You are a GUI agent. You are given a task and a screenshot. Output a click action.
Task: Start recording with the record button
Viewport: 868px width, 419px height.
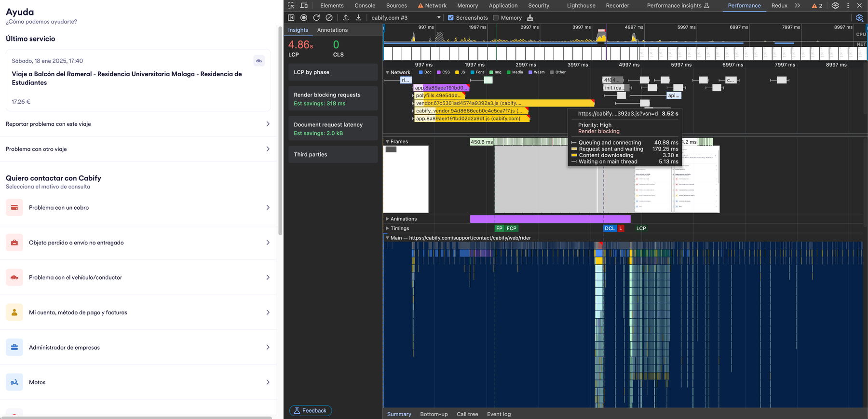coord(304,18)
